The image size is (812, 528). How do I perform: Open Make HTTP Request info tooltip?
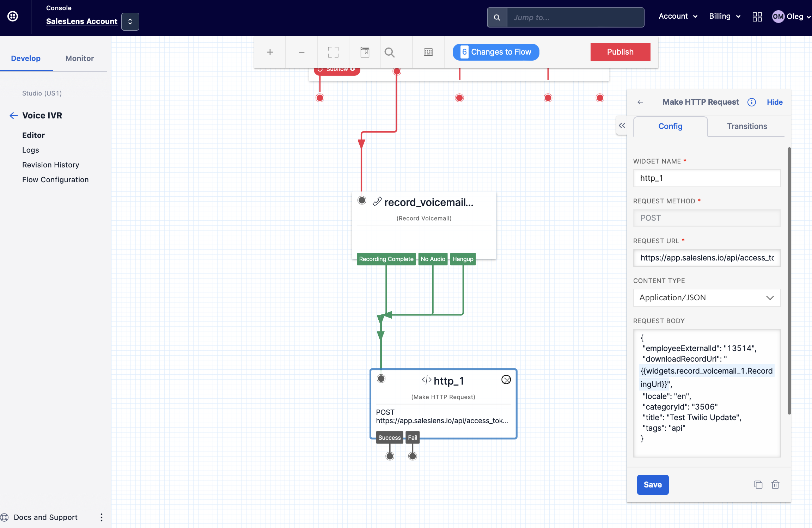coord(751,102)
